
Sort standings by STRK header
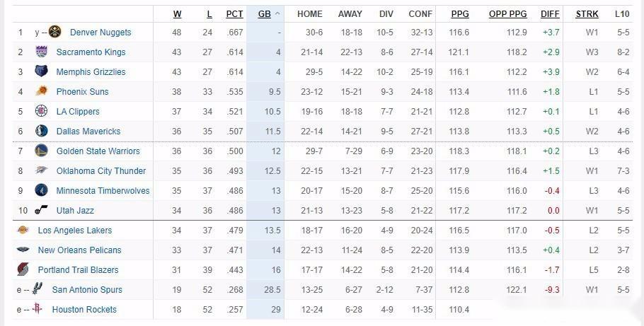(x=587, y=13)
